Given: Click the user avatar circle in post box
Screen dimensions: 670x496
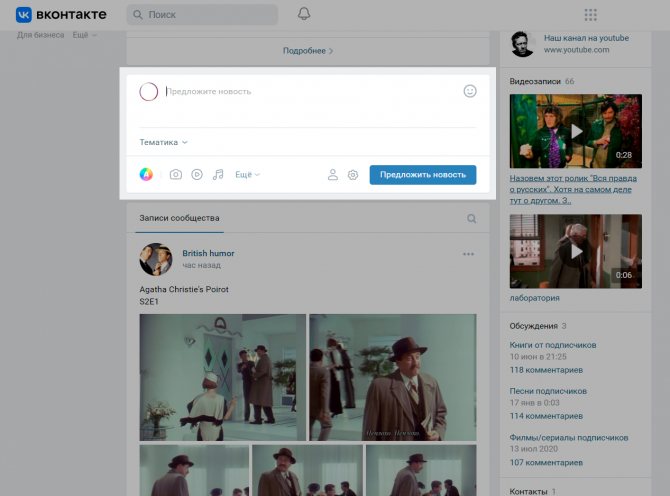Looking at the screenshot, I should (x=149, y=91).
